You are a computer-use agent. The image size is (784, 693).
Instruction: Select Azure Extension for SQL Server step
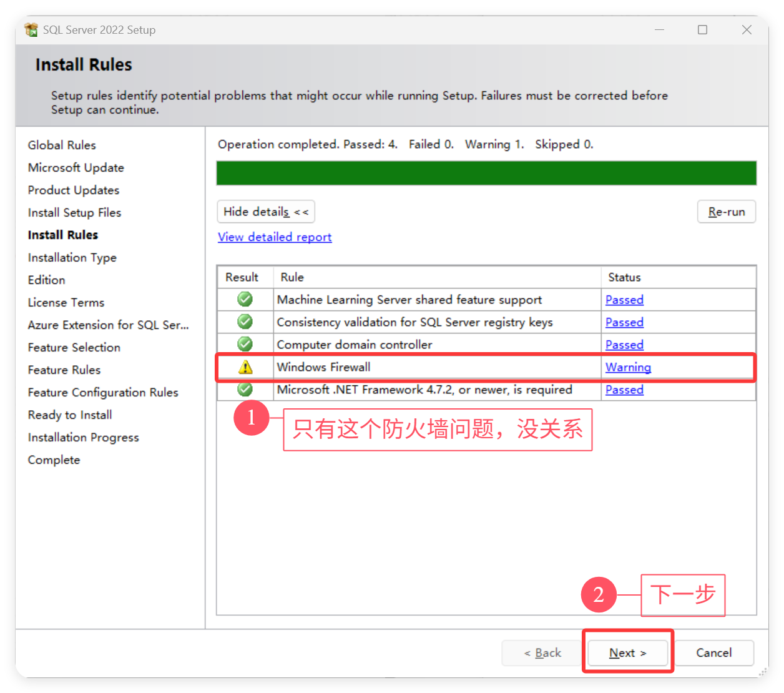coord(108,325)
